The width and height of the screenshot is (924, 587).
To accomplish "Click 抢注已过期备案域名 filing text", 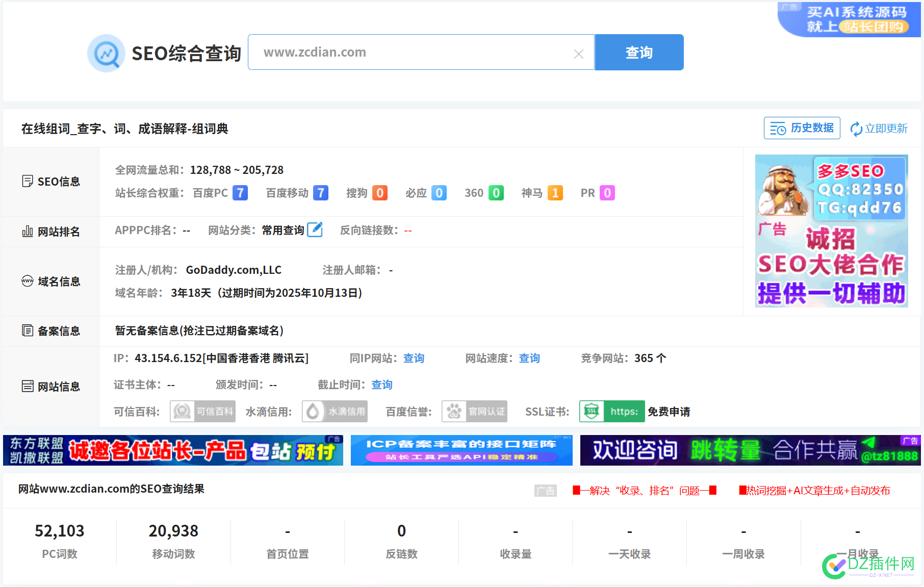I will point(232,330).
